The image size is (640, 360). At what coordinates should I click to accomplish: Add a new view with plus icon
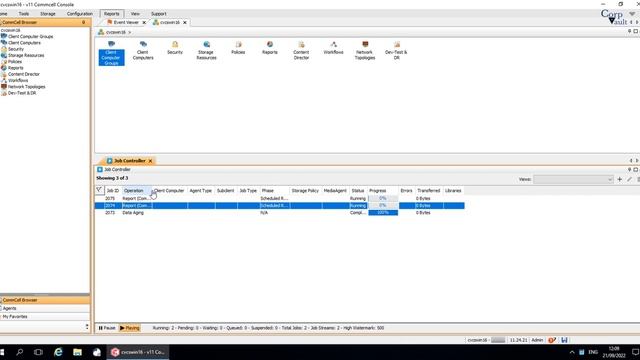click(620, 179)
